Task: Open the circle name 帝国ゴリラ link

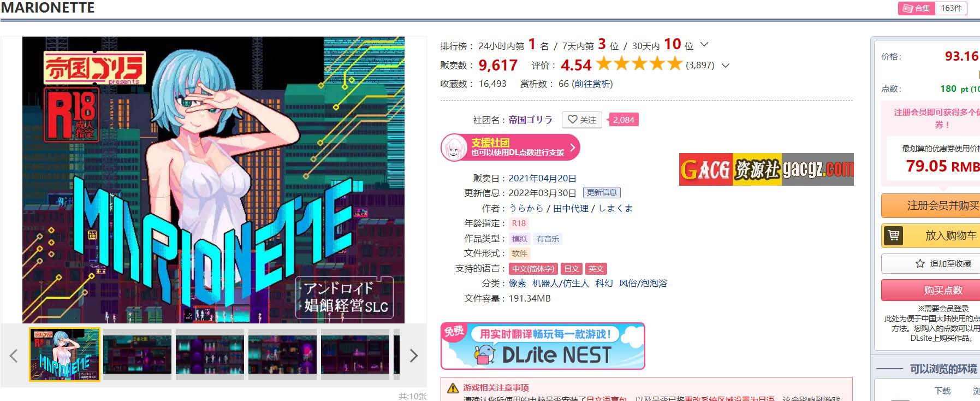Action: pyautogui.click(x=530, y=120)
